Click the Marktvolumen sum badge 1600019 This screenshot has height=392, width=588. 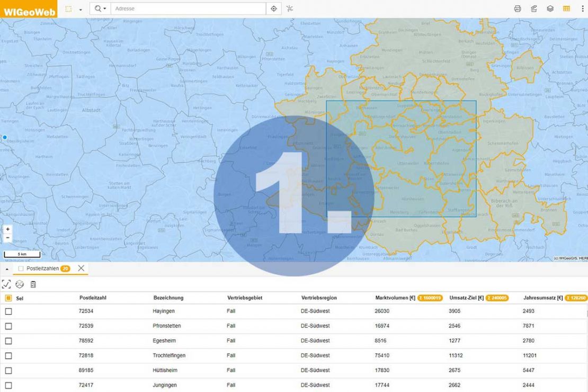click(430, 298)
